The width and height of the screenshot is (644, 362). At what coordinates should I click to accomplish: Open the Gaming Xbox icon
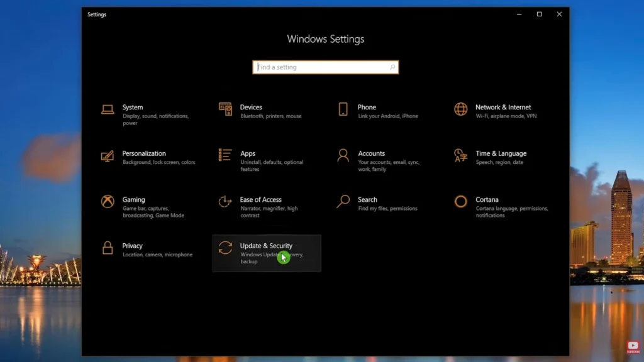coord(108,202)
